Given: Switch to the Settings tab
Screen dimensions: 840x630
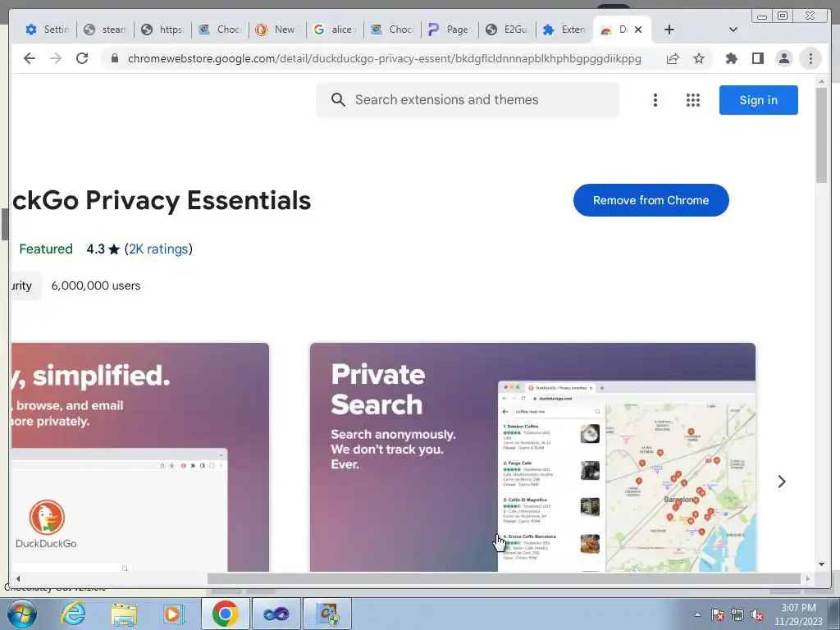Looking at the screenshot, I should (48, 30).
